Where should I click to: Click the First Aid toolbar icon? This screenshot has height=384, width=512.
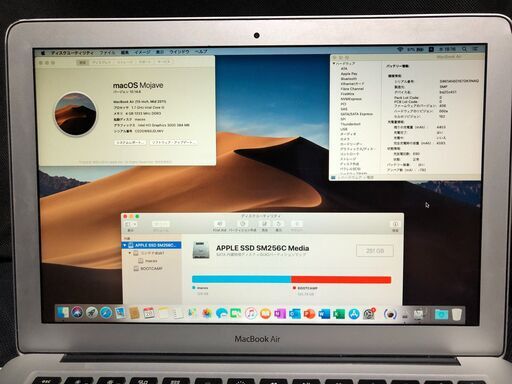pos(219,224)
